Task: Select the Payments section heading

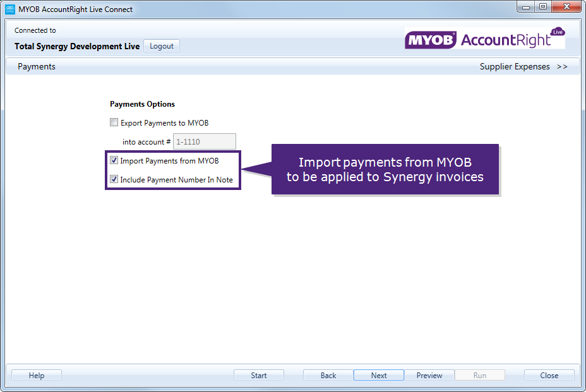Action: [37, 66]
